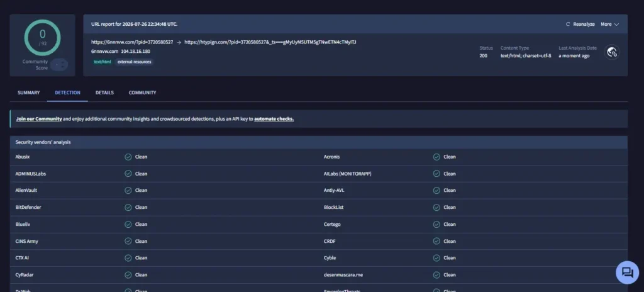This screenshot has width=644, height=292.
Task: Click the Security vendors' analysis header
Action: [43, 142]
